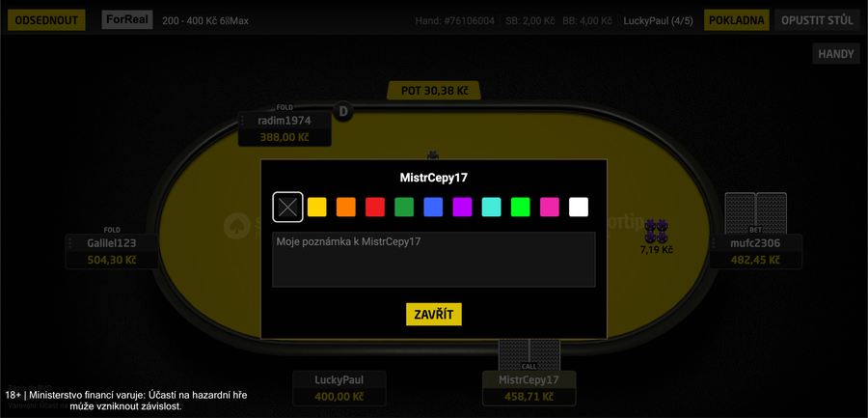Choose the magenta pink color tag

[549, 207]
